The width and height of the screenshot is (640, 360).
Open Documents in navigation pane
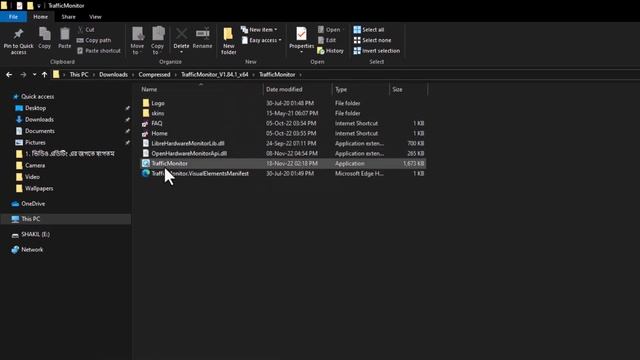(40, 131)
